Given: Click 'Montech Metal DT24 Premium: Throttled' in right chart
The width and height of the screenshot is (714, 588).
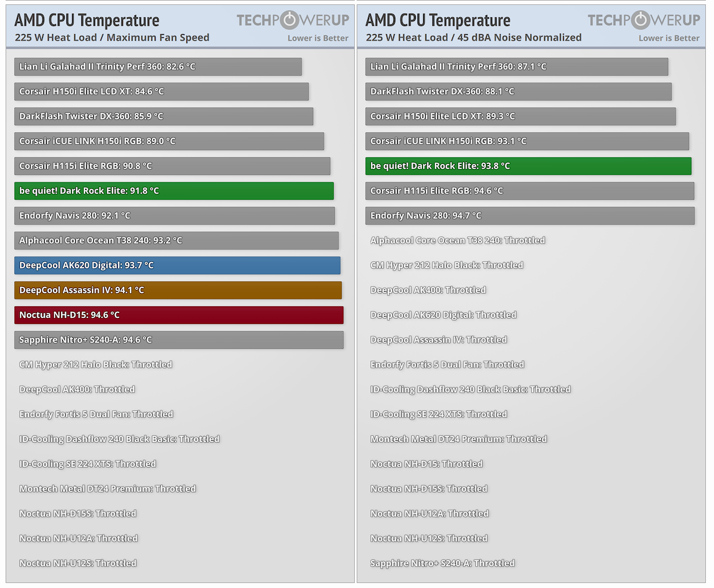Looking at the screenshot, I should point(459,439).
